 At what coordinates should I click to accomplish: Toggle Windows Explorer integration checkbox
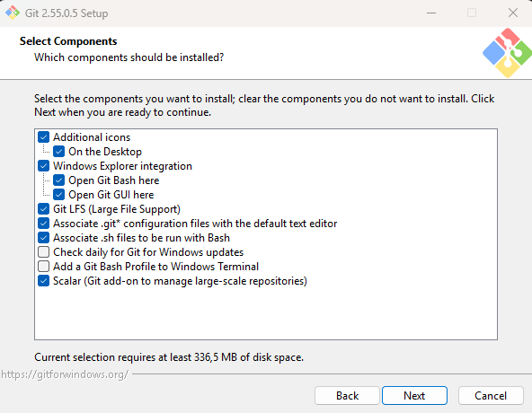tap(43, 166)
